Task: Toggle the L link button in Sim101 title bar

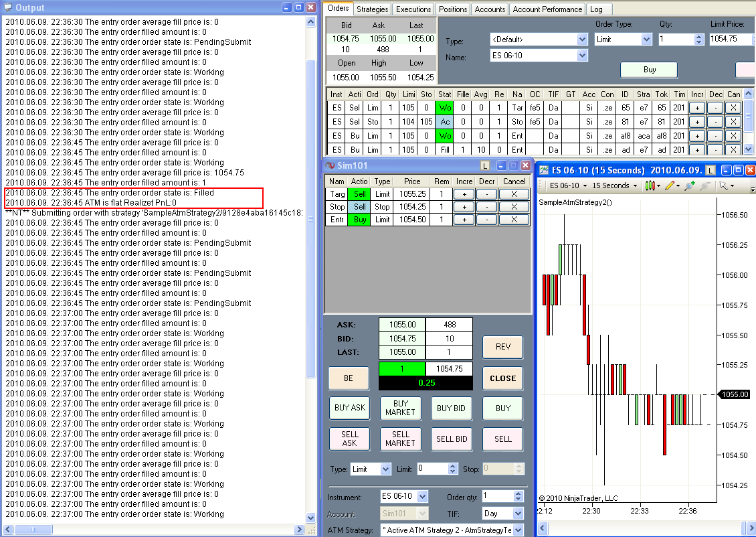Action: coord(485,165)
